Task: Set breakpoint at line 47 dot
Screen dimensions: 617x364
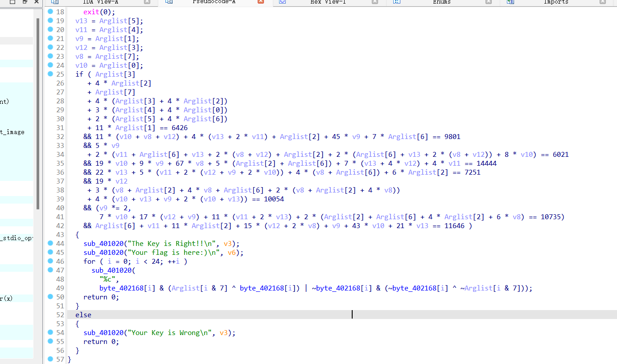Action: click(x=50, y=270)
